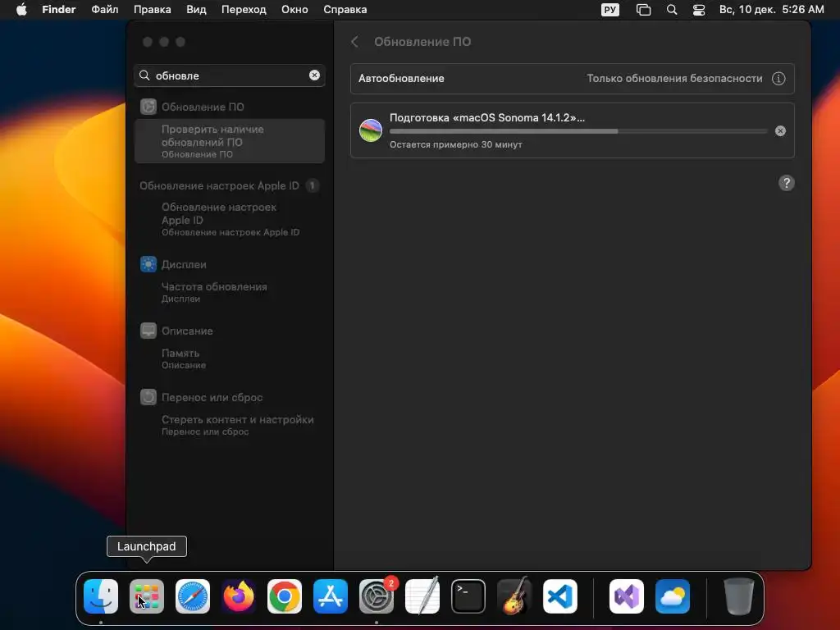Open GarageBand from the Dock

point(514,596)
